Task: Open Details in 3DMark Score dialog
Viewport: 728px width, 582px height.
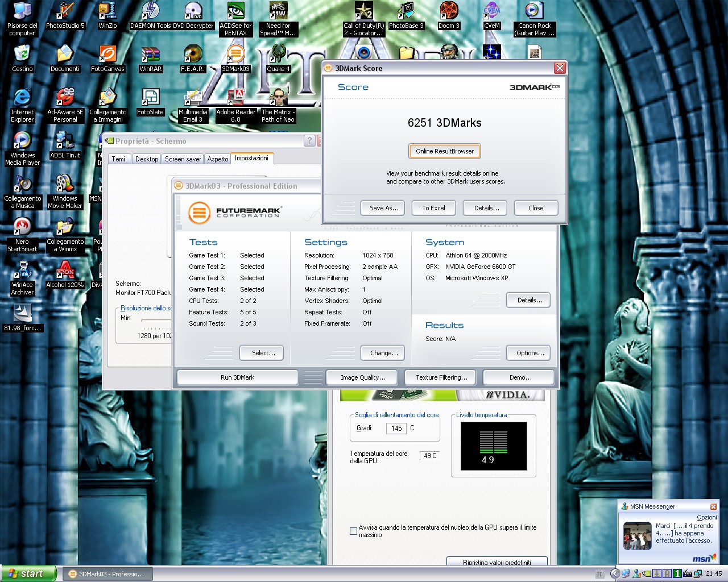Action: [486, 208]
